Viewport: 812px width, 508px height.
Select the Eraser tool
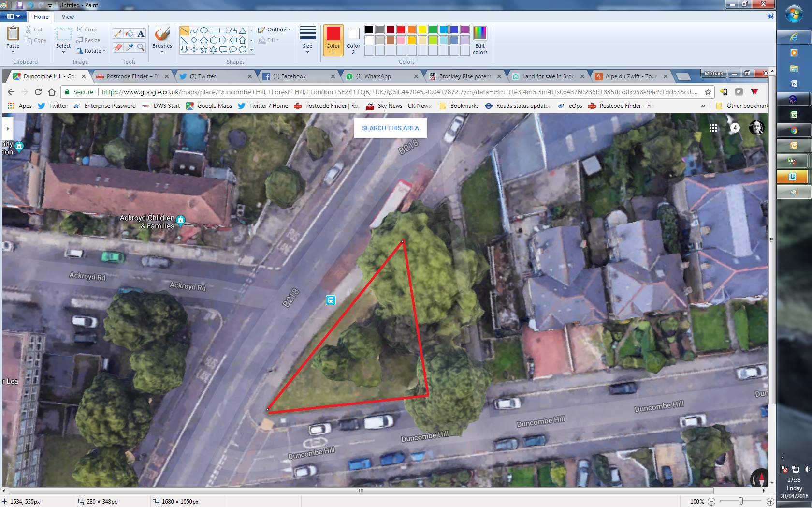pos(118,47)
